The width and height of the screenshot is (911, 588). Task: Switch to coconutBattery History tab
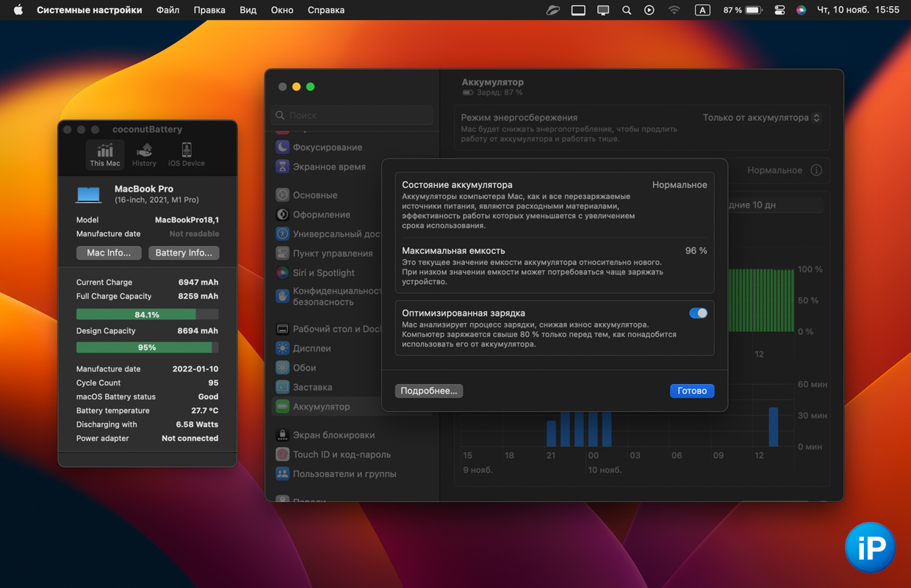pyautogui.click(x=144, y=155)
